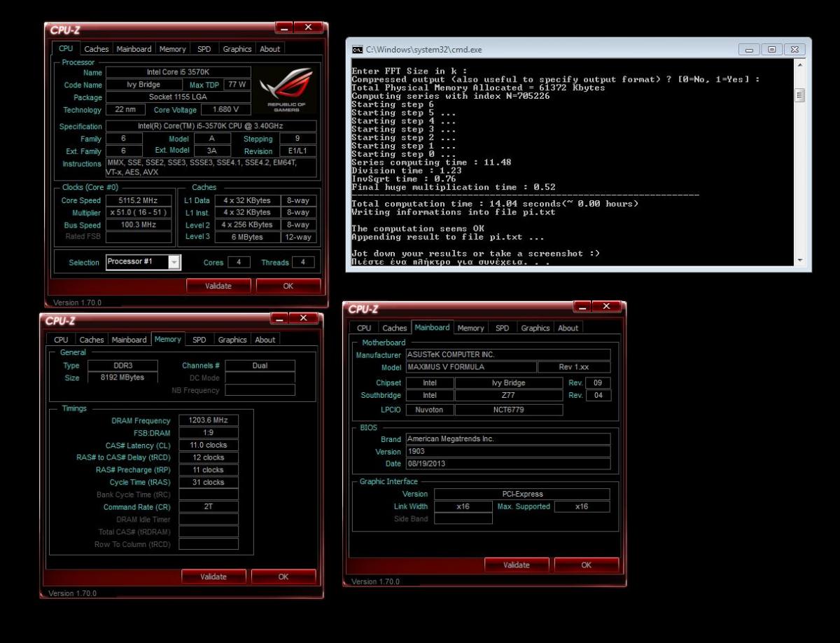Click the PCI-Express graphic interface version field
Viewport: 840px width, 643px height.
pyautogui.click(x=522, y=494)
